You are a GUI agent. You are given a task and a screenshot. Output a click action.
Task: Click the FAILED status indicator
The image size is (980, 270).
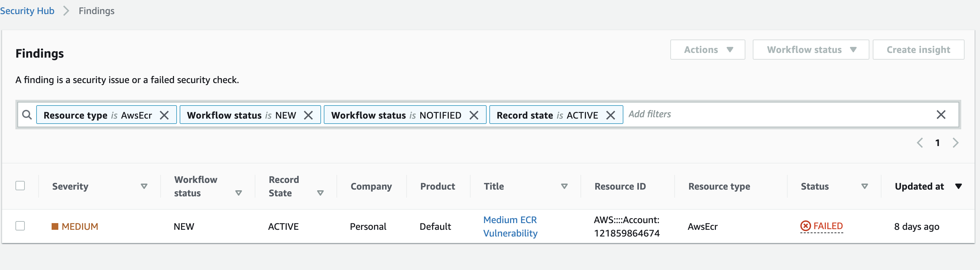[822, 226]
